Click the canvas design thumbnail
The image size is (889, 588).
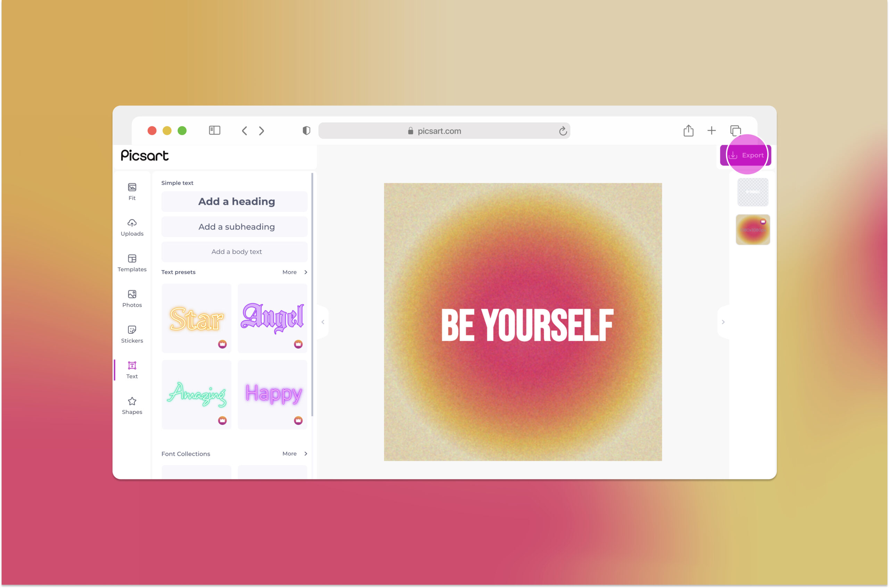coord(753,230)
